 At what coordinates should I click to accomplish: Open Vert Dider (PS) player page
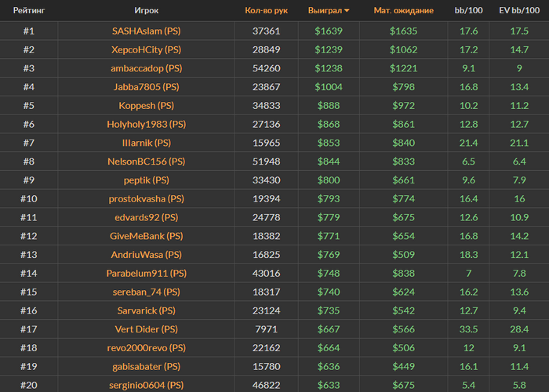click(147, 329)
